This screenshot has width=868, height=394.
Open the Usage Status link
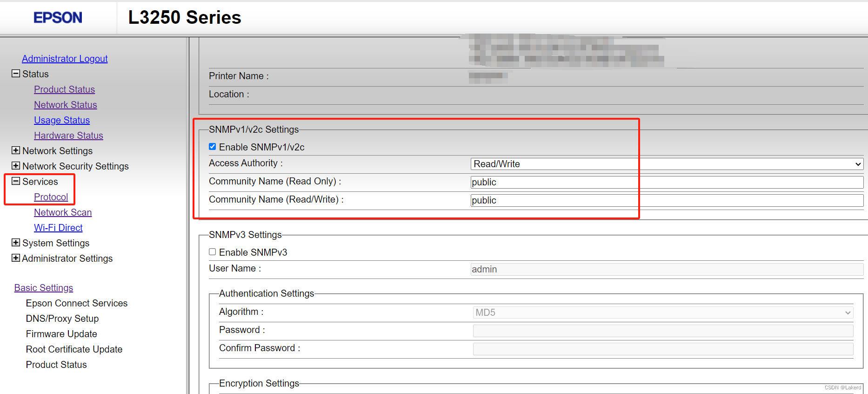click(62, 120)
